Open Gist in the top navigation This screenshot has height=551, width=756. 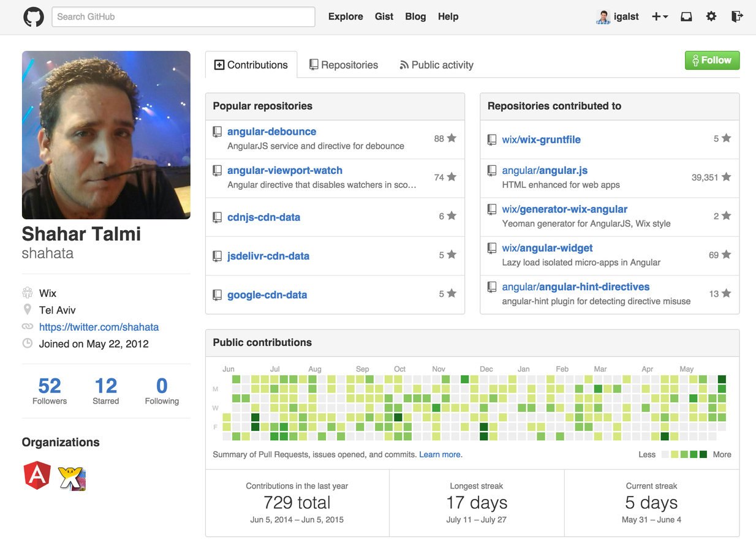pyautogui.click(x=384, y=17)
